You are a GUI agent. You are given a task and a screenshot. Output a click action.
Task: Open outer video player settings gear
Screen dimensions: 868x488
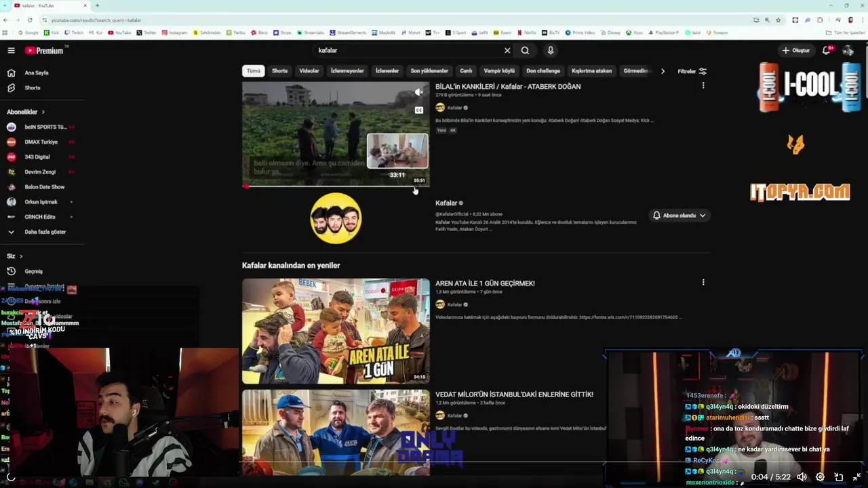[x=820, y=477]
